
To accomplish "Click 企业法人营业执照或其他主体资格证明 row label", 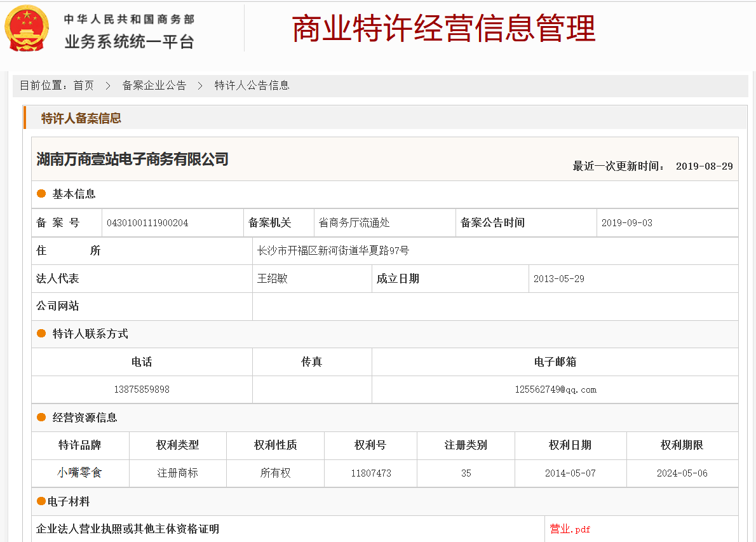I will 128,529.
